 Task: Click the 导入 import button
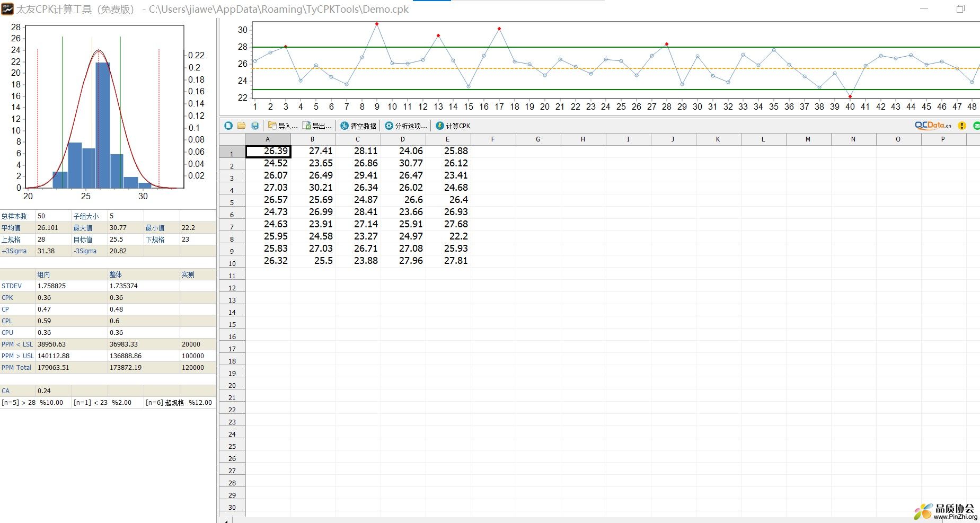pyautogui.click(x=282, y=126)
